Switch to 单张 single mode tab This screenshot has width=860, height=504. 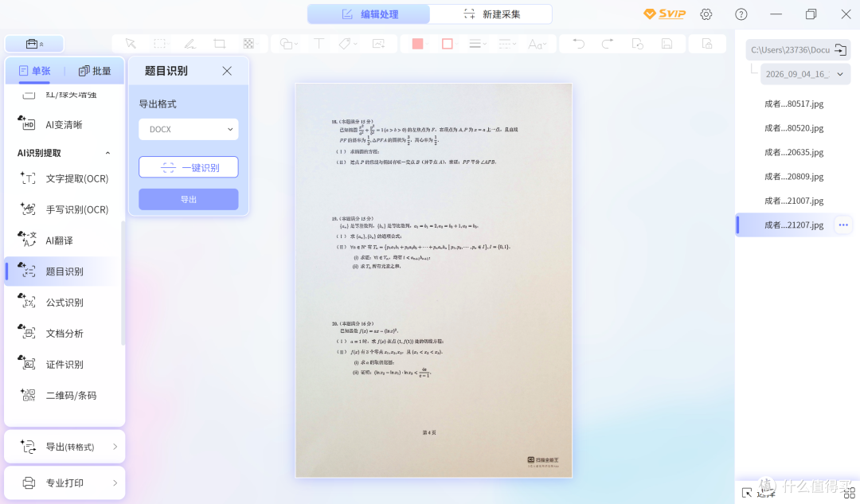(x=34, y=71)
